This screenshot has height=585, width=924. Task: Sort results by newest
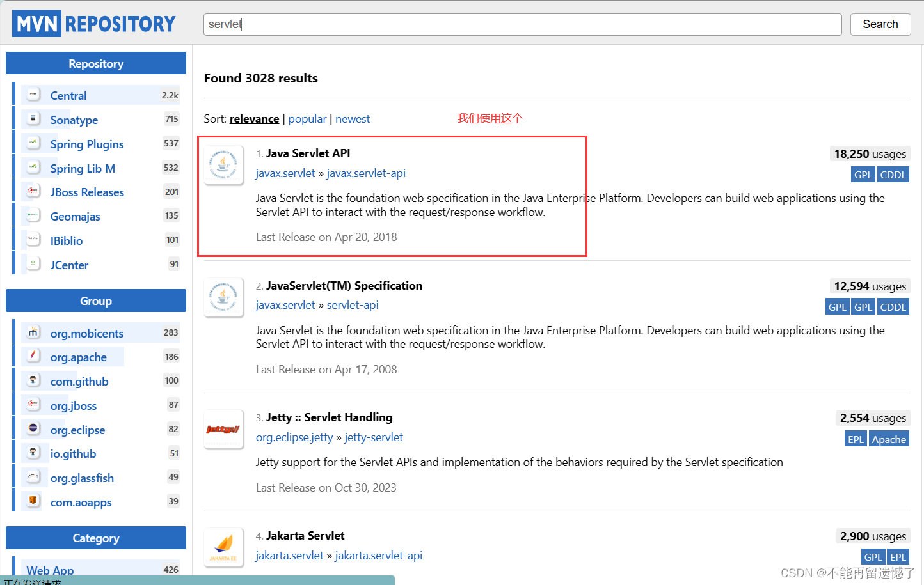353,119
